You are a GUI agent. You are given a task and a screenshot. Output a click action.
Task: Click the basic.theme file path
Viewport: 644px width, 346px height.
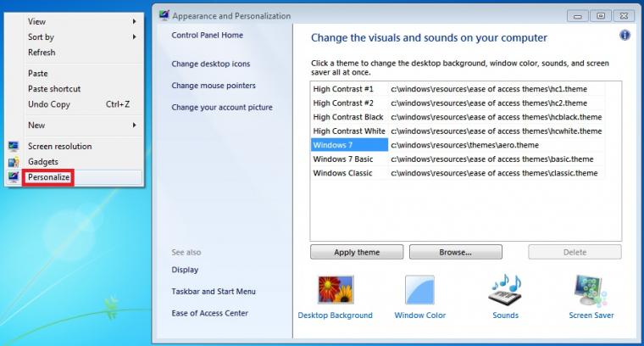click(492, 159)
